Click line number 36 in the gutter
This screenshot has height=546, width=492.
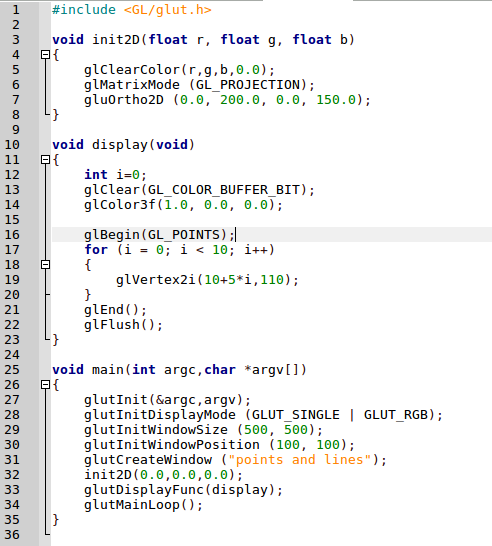pyautogui.click(x=12, y=535)
